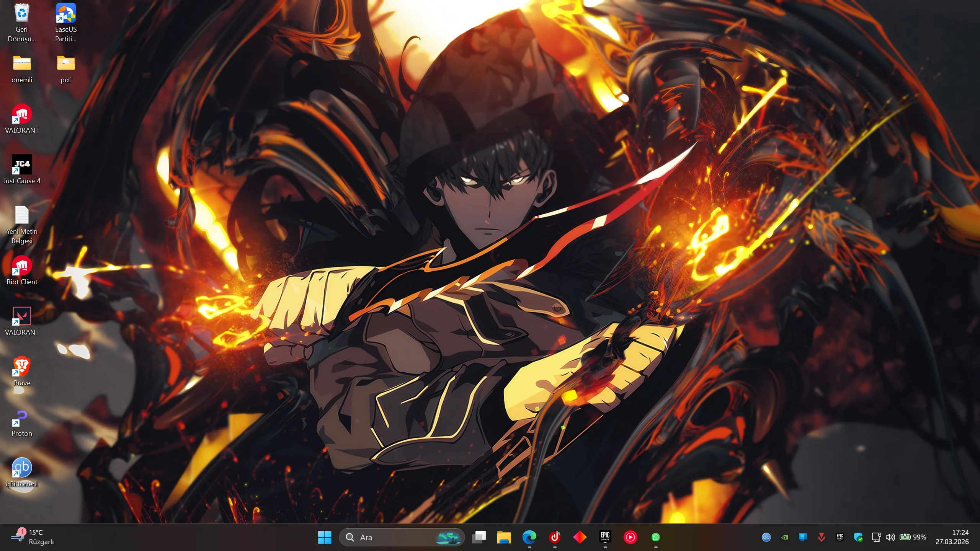Open the Proton desktop shortcut
Image resolution: width=980 pixels, height=551 pixels.
pyautogui.click(x=22, y=417)
